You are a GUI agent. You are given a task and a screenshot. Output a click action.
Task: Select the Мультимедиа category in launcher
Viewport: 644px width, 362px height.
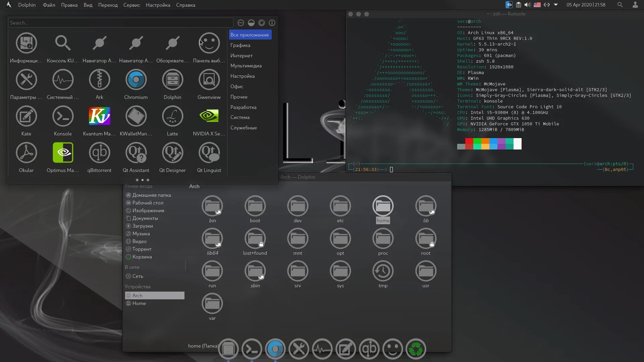point(246,66)
